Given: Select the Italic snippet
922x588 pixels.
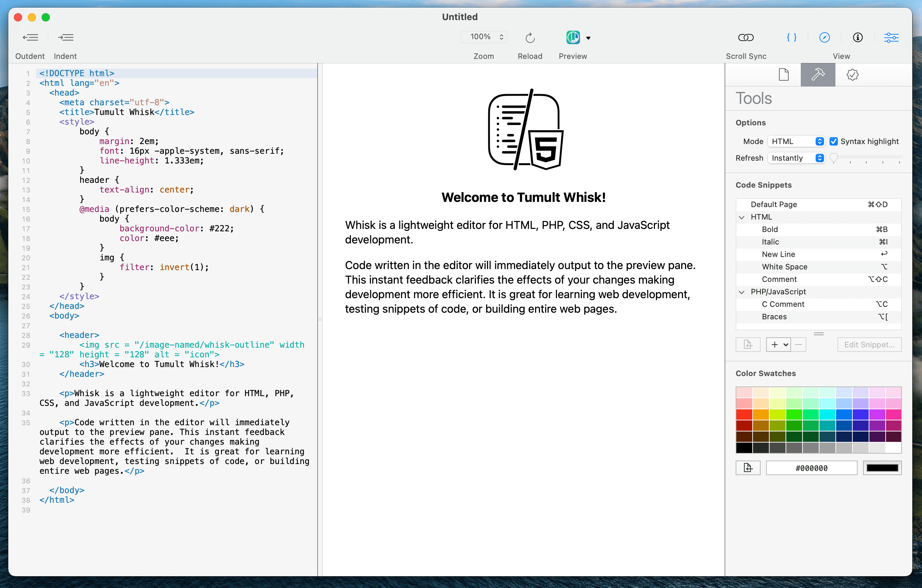Looking at the screenshot, I should (818, 242).
